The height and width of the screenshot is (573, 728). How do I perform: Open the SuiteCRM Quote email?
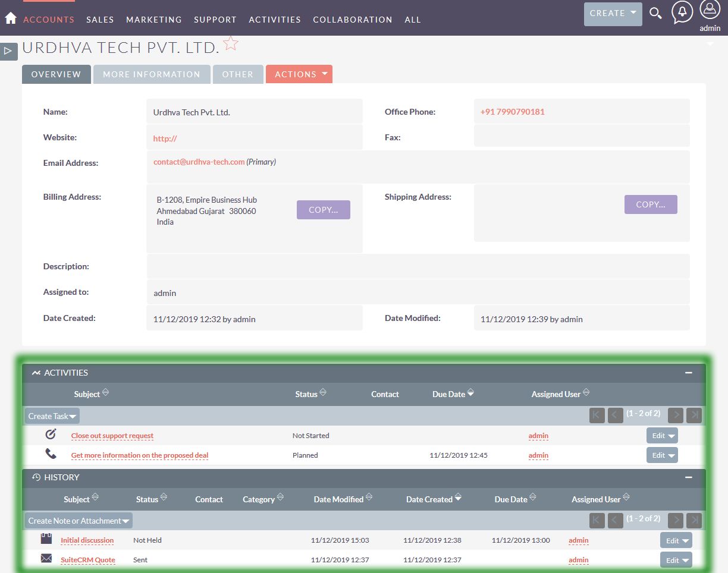click(88, 560)
